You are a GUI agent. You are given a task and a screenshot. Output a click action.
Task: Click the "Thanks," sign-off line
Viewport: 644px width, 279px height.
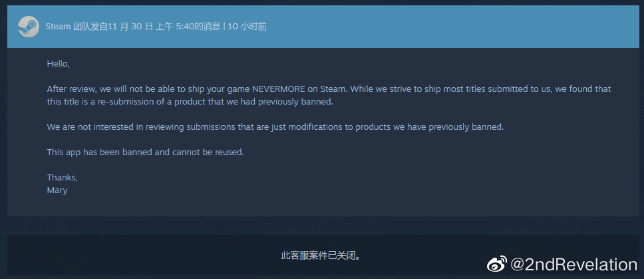63,178
